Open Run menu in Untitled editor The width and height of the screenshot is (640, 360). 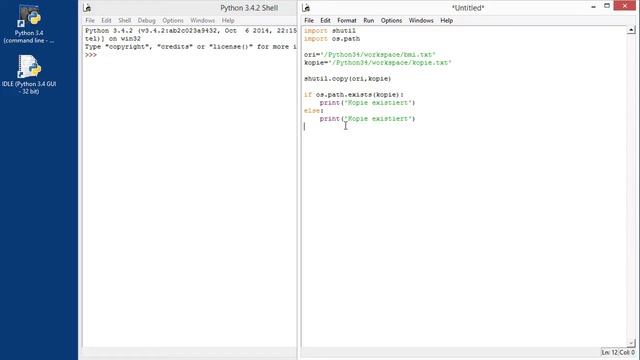click(x=369, y=20)
